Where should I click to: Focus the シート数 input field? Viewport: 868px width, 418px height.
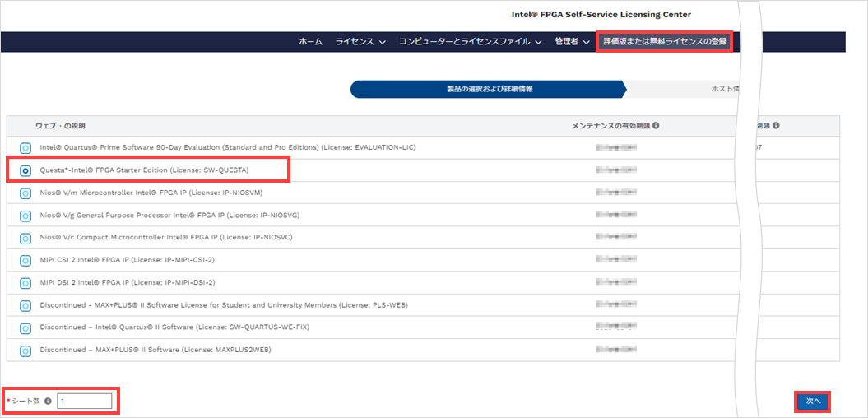[86, 401]
